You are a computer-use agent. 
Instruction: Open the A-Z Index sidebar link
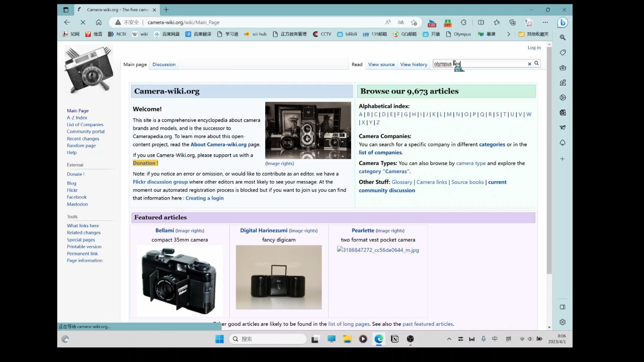click(77, 118)
